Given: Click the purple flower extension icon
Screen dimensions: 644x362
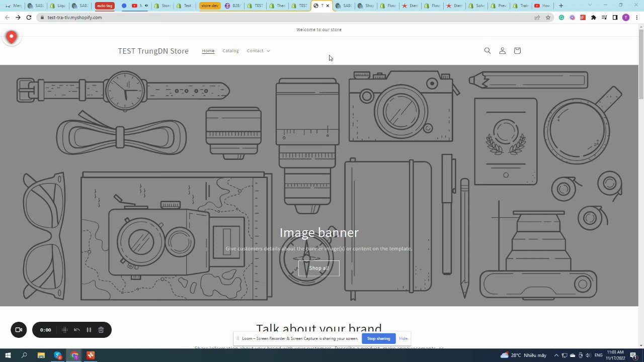Looking at the screenshot, I should click(572, 17).
